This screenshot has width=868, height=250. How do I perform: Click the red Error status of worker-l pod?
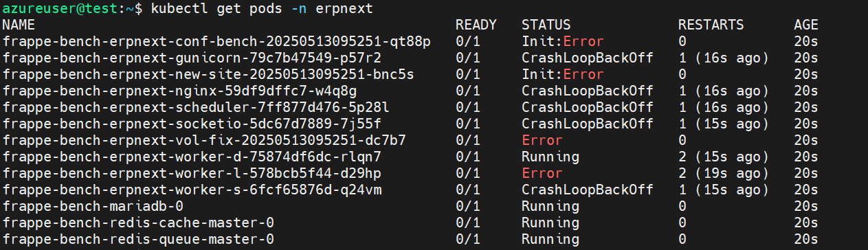[542, 173]
